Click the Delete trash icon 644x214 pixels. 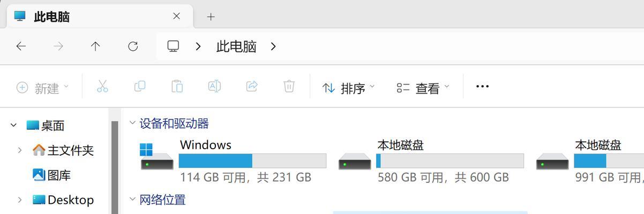pos(289,86)
